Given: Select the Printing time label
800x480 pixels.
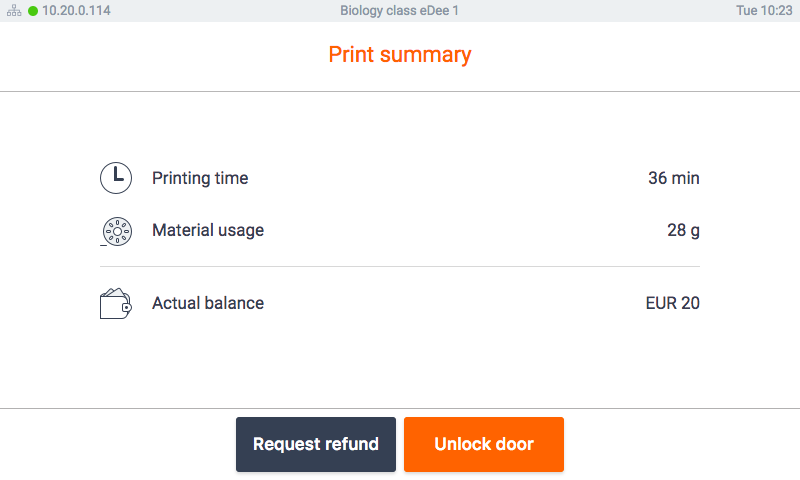Looking at the screenshot, I should (x=200, y=178).
